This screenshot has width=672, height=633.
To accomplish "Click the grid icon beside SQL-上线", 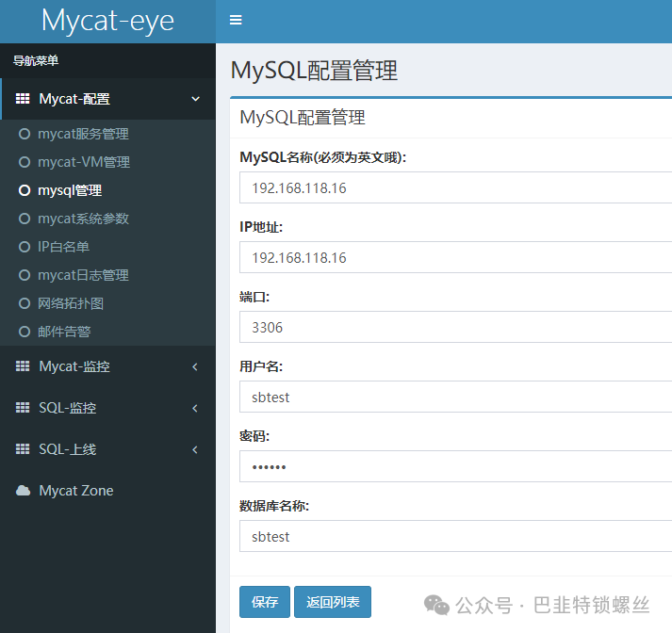I will pyautogui.click(x=23, y=449).
